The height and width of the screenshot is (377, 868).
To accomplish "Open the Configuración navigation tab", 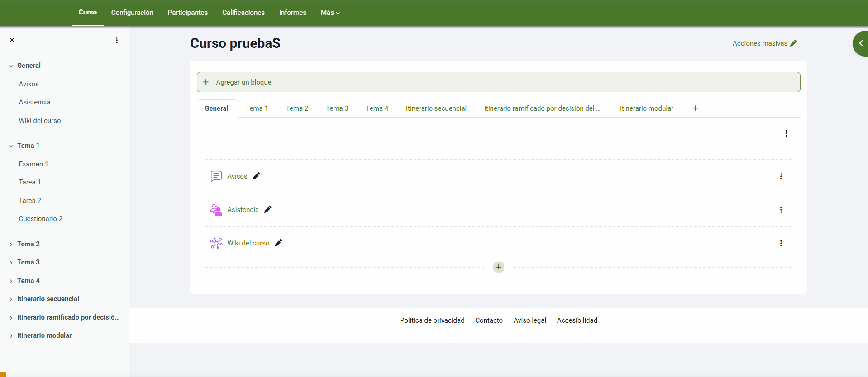I will [x=132, y=13].
